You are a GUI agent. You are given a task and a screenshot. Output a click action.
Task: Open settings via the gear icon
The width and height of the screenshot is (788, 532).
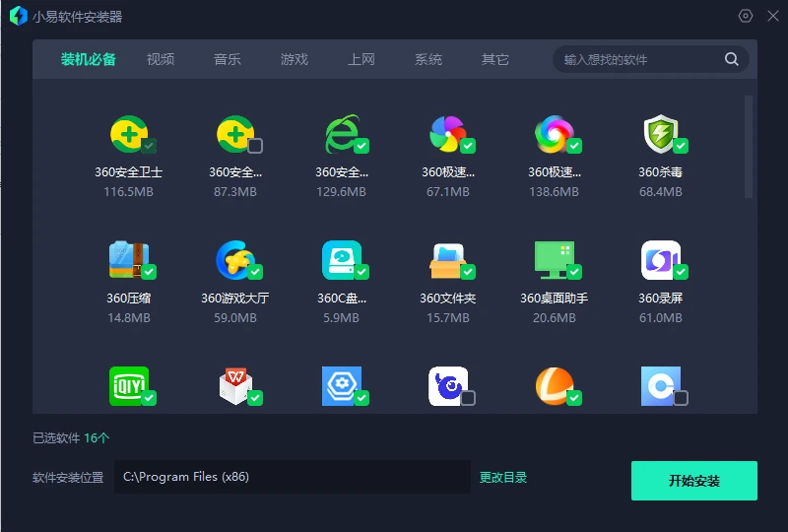(746, 16)
